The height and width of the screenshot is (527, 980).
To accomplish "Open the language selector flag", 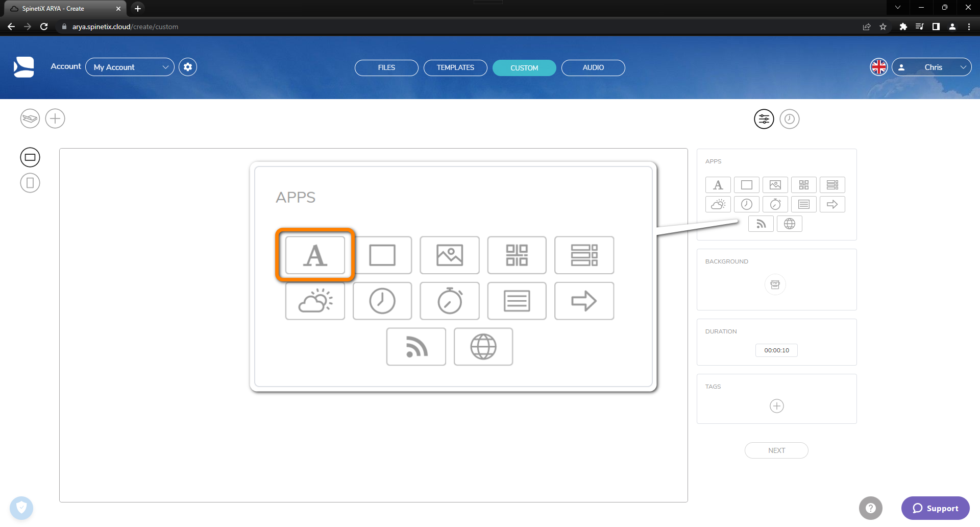I will (878, 67).
